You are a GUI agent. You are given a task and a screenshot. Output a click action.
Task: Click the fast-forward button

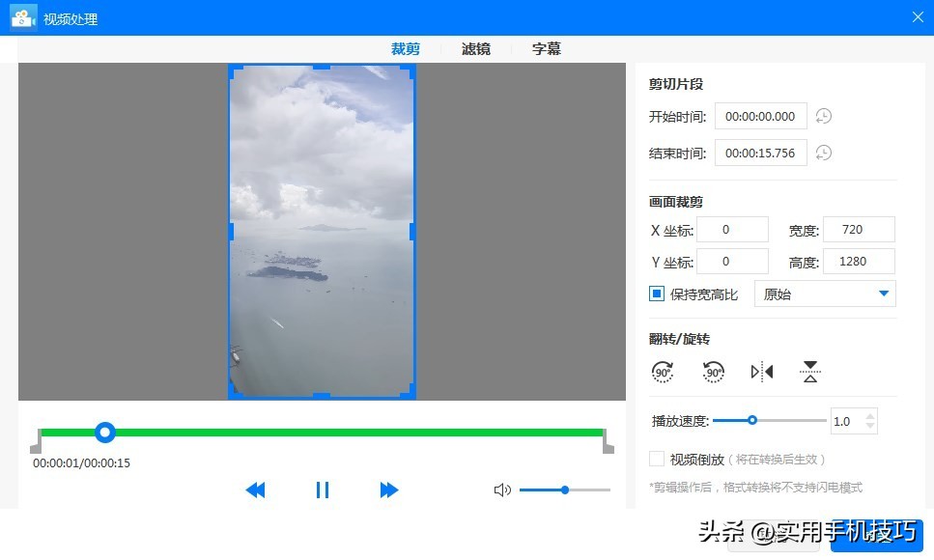click(x=389, y=490)
